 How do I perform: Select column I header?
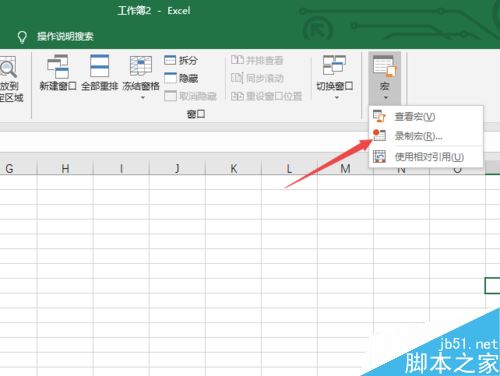121,168
